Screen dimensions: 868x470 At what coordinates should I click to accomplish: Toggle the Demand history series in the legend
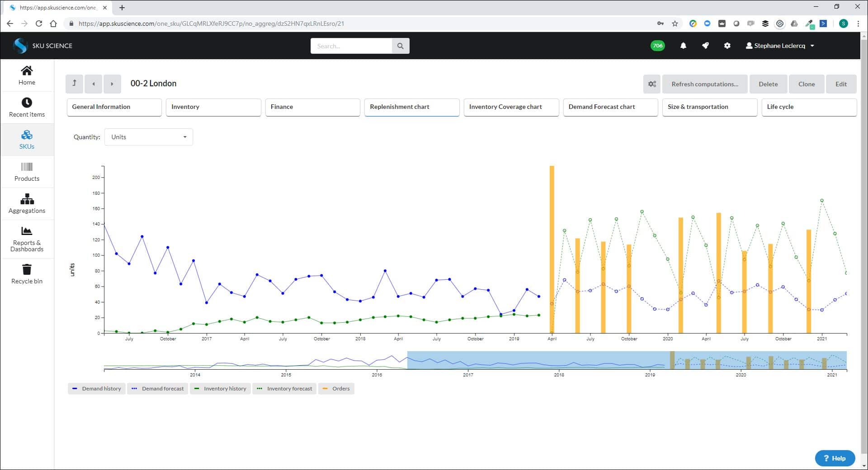pos(96,389)
